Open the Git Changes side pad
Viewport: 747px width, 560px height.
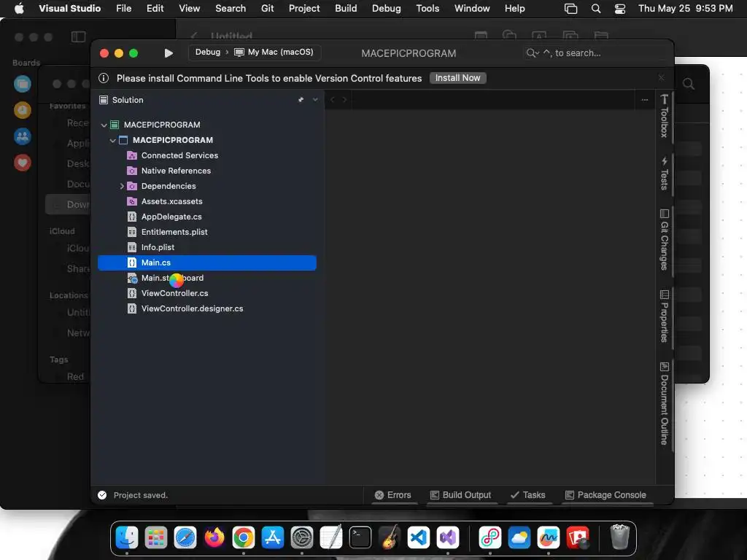click(664, 239)
